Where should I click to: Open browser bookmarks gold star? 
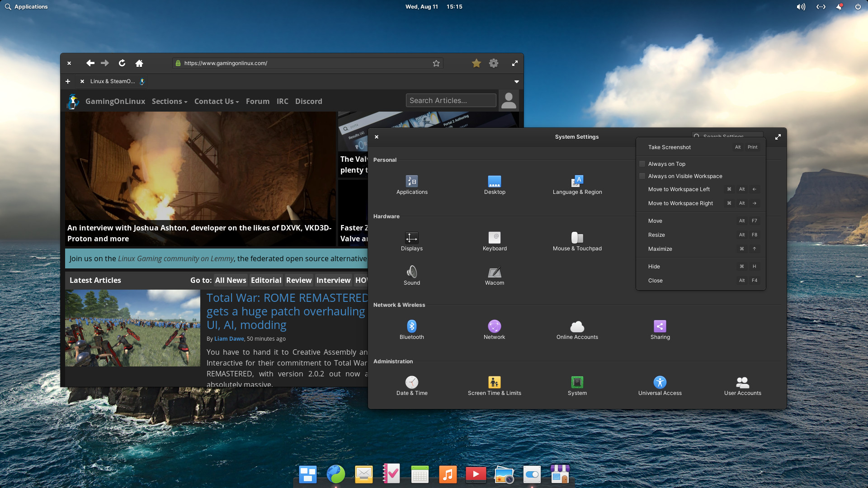[476, 63]
